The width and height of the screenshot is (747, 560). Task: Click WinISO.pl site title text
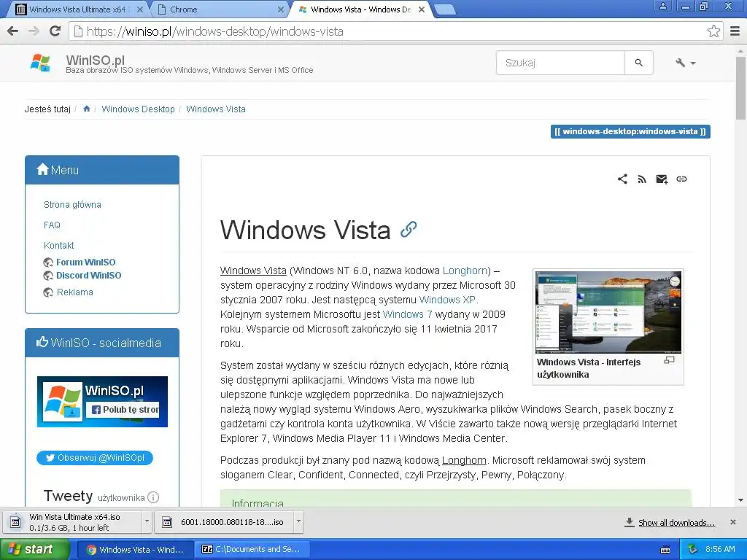click(96, 60)
